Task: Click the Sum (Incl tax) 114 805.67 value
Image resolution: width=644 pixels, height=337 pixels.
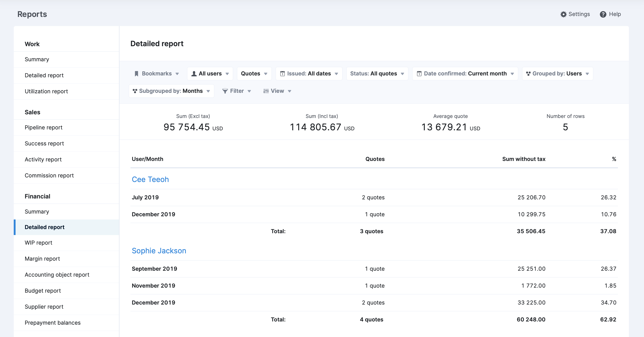Action: click(x=322, y=127)
